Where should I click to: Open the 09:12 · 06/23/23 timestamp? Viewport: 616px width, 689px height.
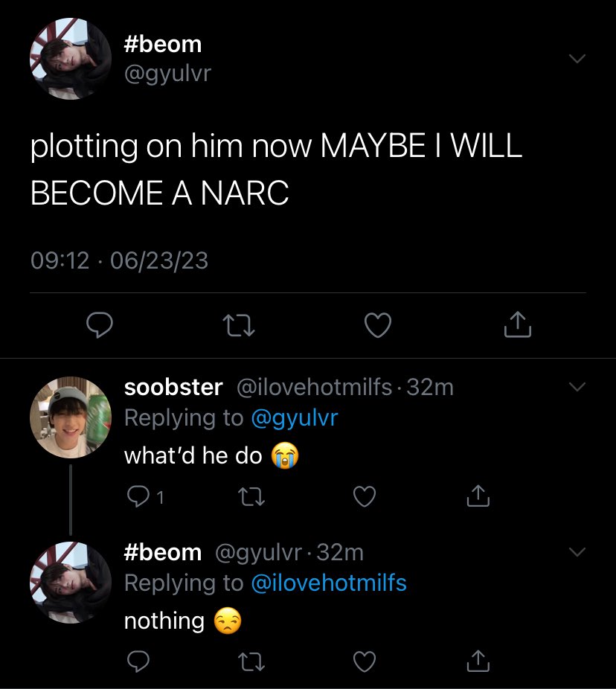(119, 260)
